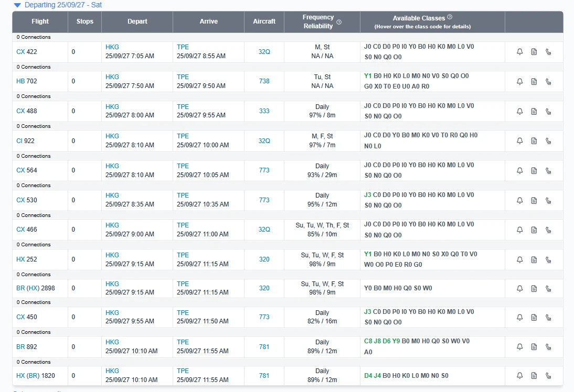Click the Aircraft column header
This screenshot has width=574, height=392.
coord(264,21)
